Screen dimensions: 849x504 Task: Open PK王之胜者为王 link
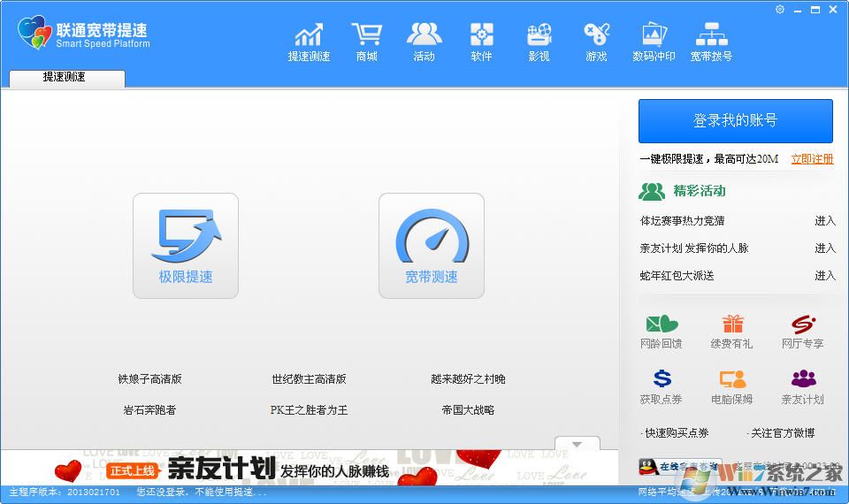(x=310, y=410)
